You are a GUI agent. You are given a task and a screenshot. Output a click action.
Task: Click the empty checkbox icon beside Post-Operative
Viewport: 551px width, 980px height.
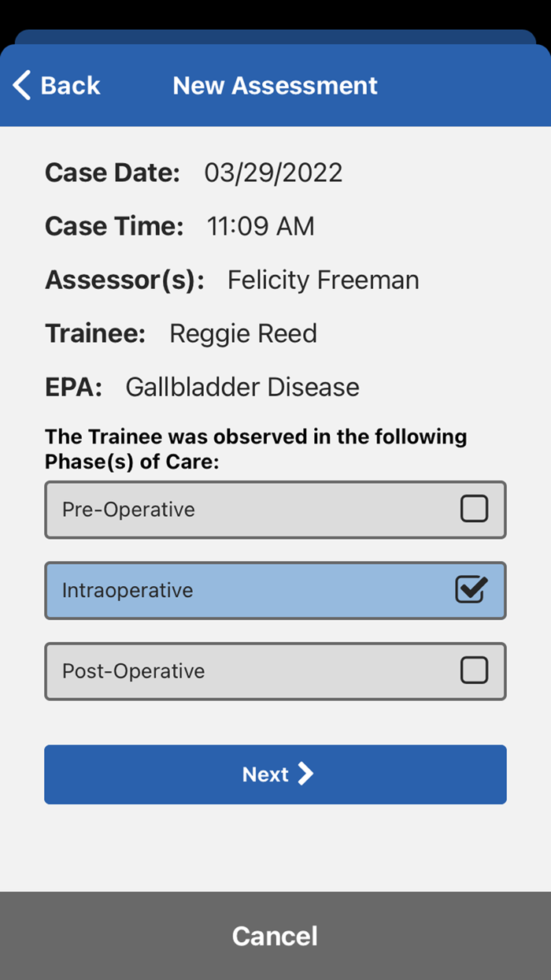(474, 670)
